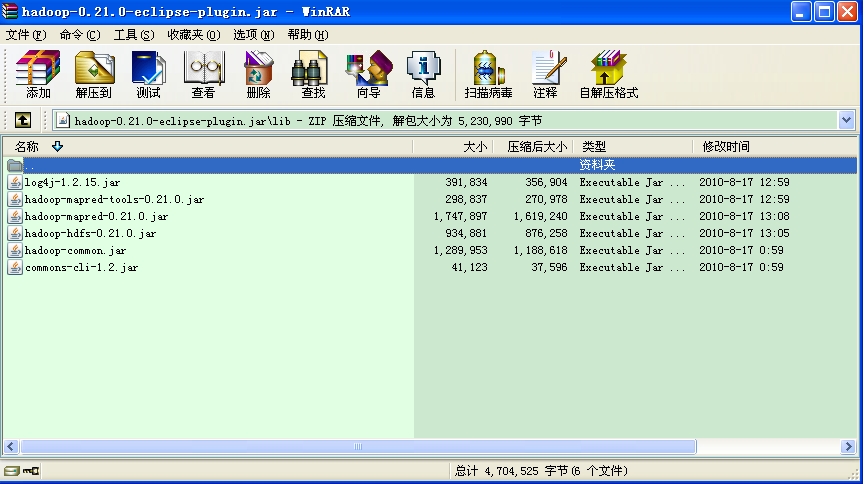Image resolution: width=865 pixels, height=484 pixels.
Task: Open the 工具(S) menu
Action: coord(134,35)
